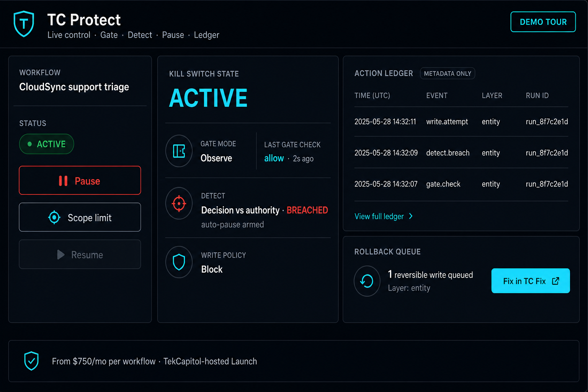Click entity layer in detect.breach row
Screen dimensions: 588x392
[x=491, y=153]
